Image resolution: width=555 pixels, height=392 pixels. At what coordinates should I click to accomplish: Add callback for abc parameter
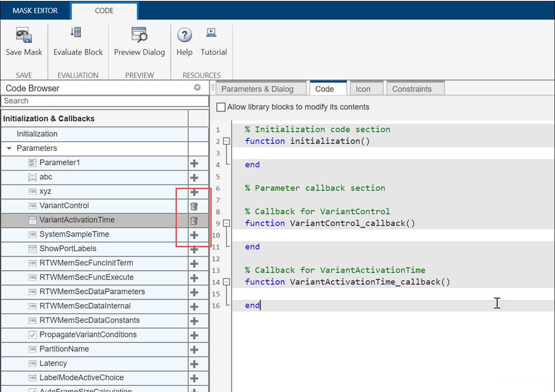point(194,177)
